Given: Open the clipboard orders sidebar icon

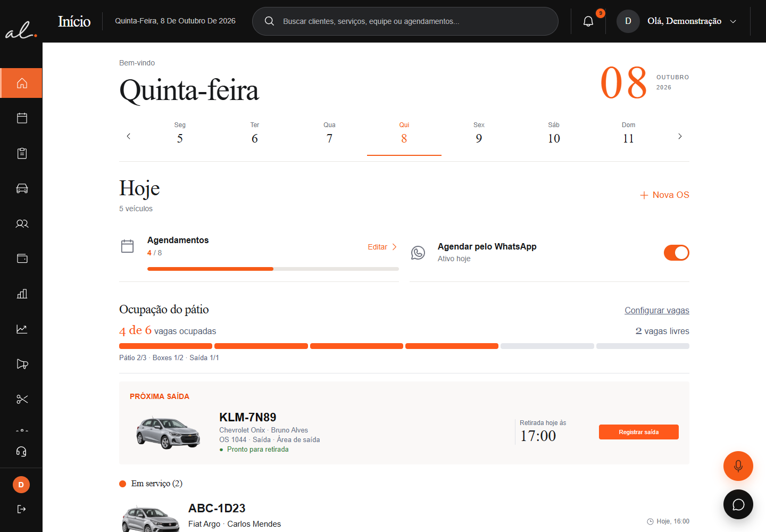Looking at the screenshot, I should click(22, 153).
